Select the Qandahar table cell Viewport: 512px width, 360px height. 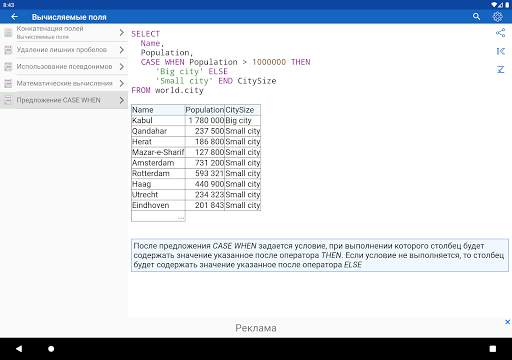click(158, 131)
